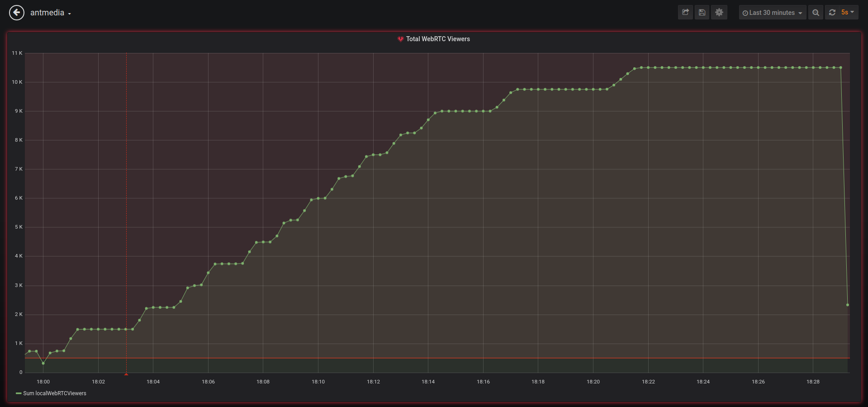Refresh the dashboard with refresh icon
Viewport: 868px width, 407px height.
832,13
